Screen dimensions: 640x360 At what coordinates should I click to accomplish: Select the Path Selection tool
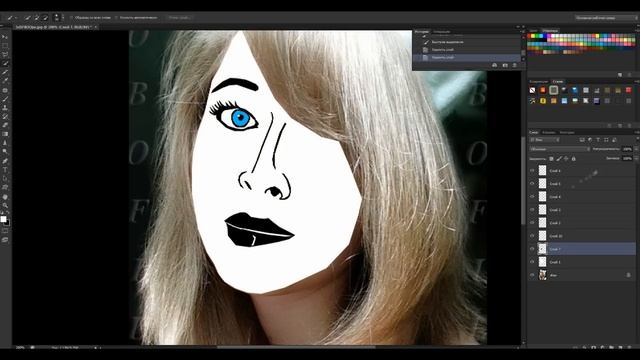pos(5,179)
